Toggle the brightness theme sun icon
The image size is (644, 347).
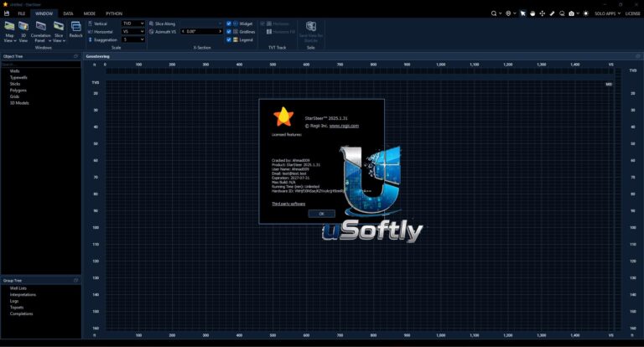(x=585, y=13)
